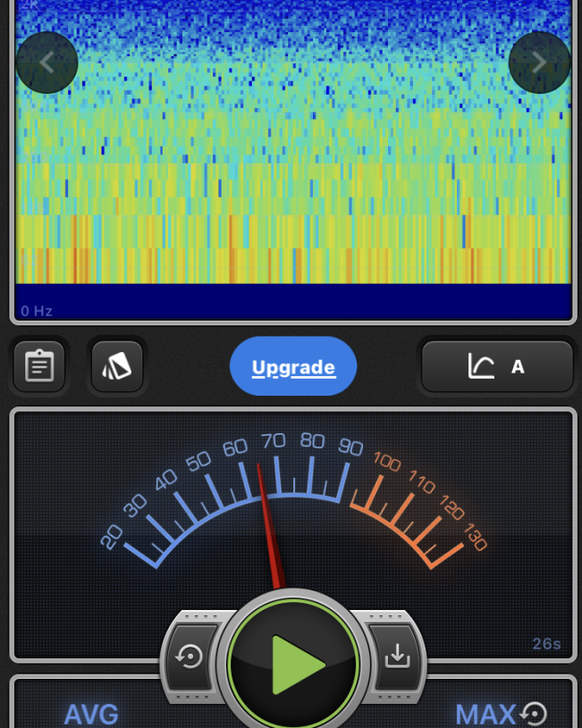Tap the AVG reading label
Viewport: 582px width, 728px height.
[91, 714]
